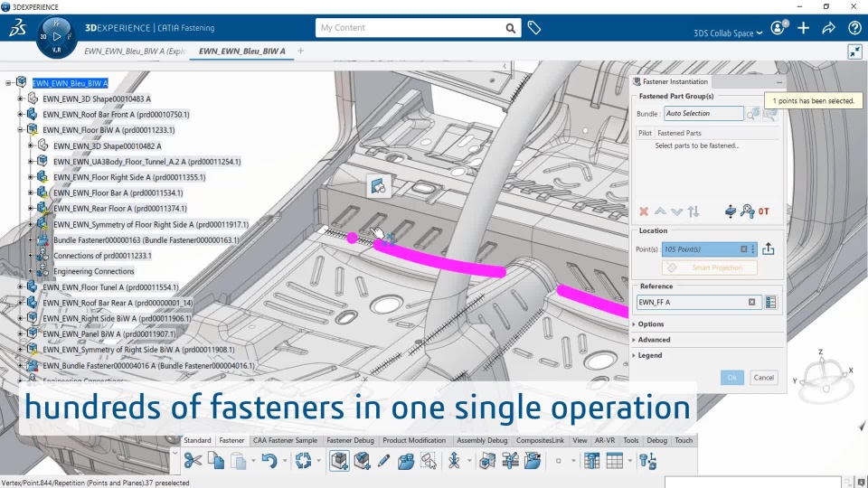868x488 pixels.
Task: Click the reference list icon beside EWN_FF A
Action: coord(770,302)
